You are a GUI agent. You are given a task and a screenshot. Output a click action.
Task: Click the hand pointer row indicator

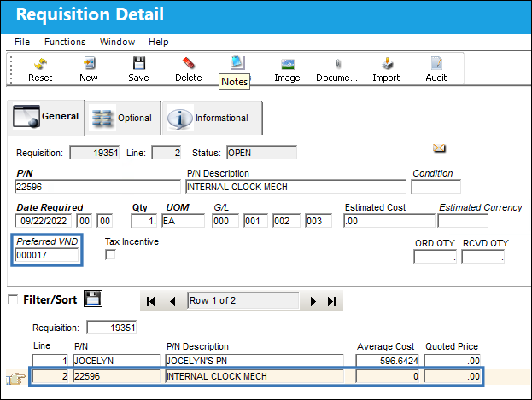click(16, 378)
